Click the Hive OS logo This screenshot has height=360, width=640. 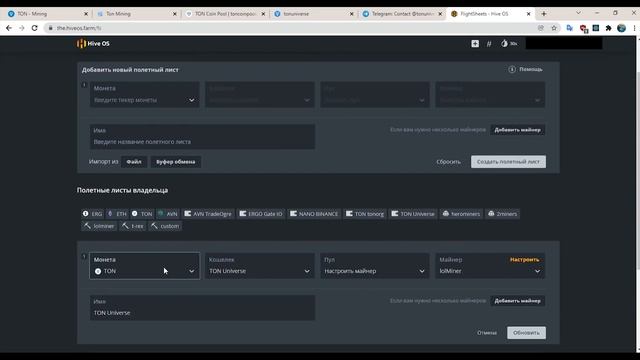93,44
